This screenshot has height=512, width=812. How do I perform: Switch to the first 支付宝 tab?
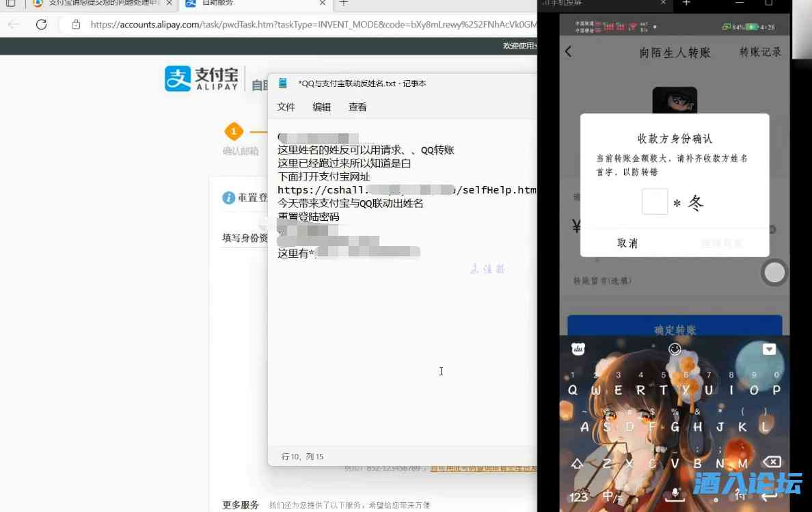coord(103,3)
